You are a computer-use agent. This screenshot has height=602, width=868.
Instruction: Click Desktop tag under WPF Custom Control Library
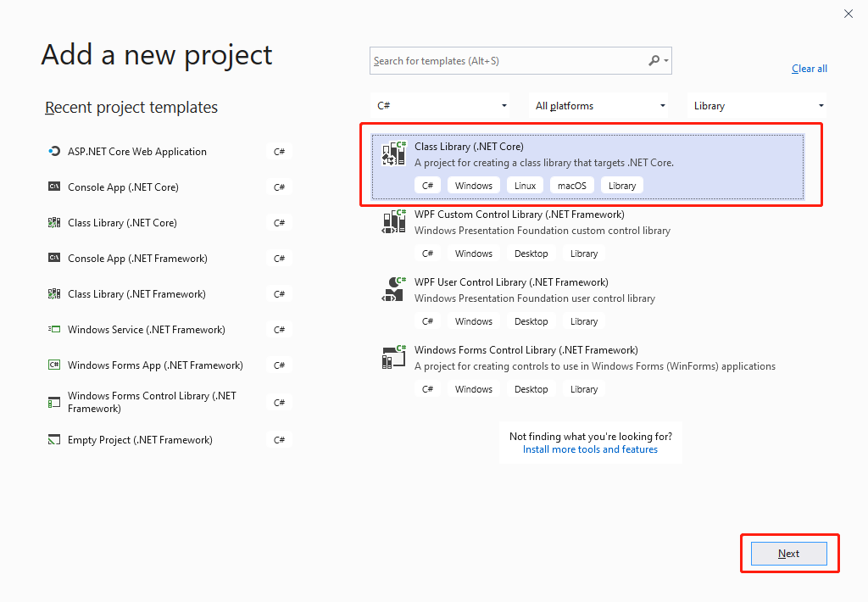[x=531, y=254]
